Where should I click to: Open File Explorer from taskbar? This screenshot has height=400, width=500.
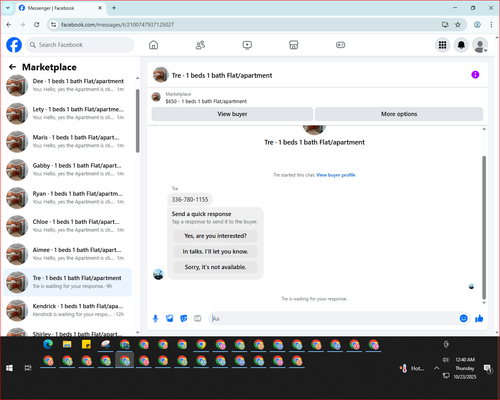click(x=67, y=344)
